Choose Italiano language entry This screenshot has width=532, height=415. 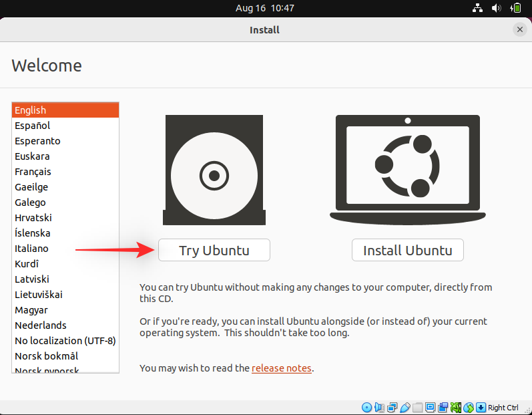(x=65, y=248)
